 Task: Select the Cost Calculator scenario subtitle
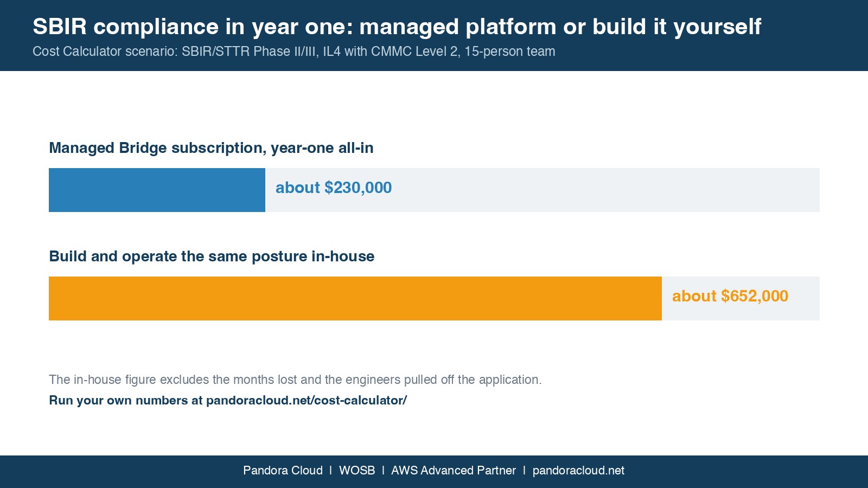coord(293,52)
